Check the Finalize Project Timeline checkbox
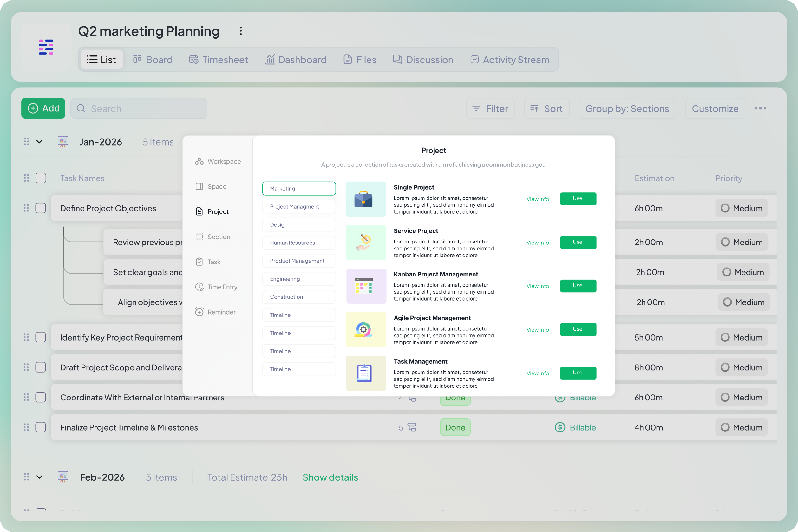The width and height of the screenshot is (798, 532). click(40, 427)
